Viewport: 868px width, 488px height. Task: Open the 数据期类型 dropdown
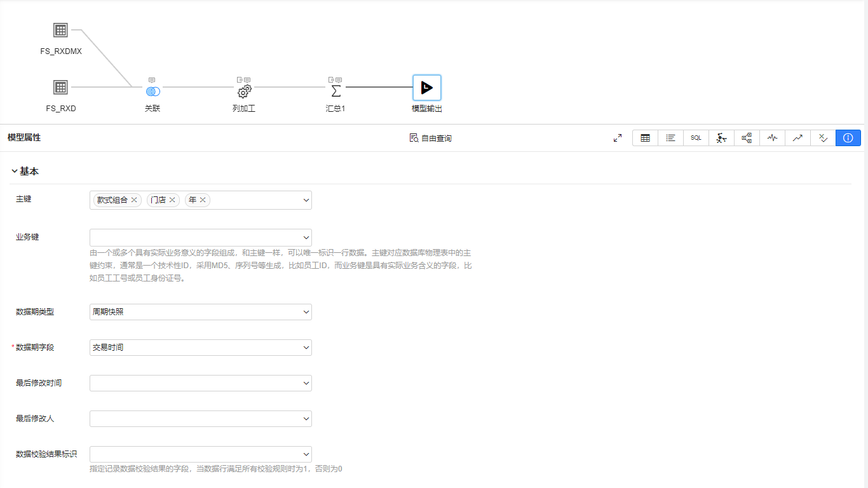(201, 312)
